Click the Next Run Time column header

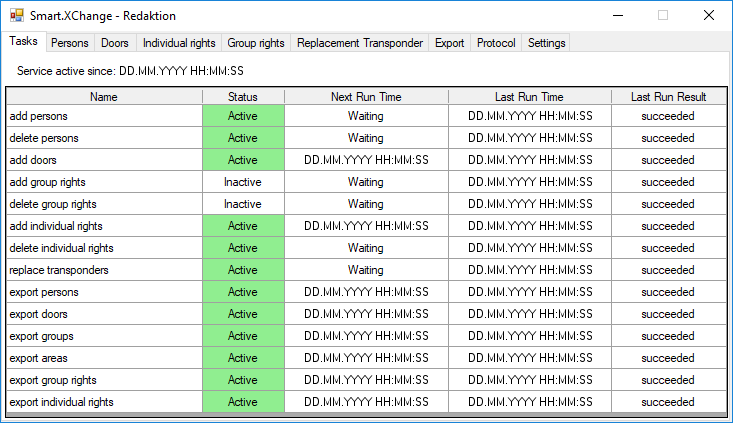coord(366,97)
